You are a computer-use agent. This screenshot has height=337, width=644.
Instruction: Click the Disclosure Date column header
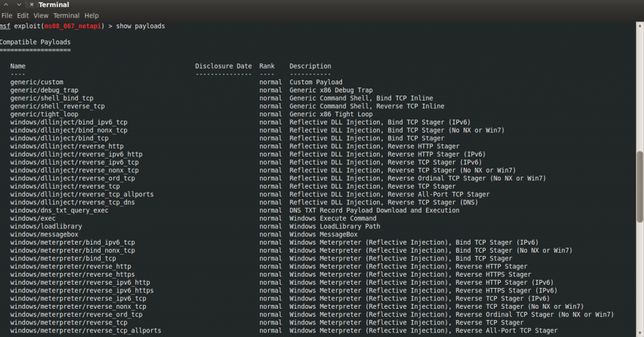point(223,66)
